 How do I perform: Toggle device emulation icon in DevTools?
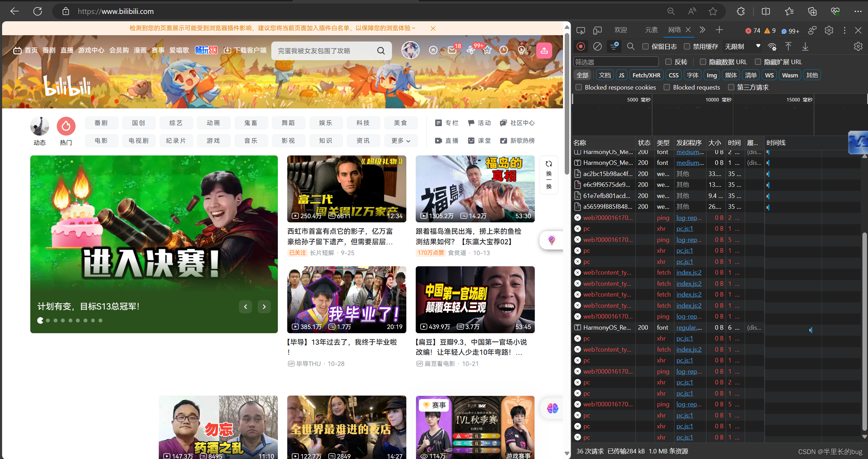(597, 30)
